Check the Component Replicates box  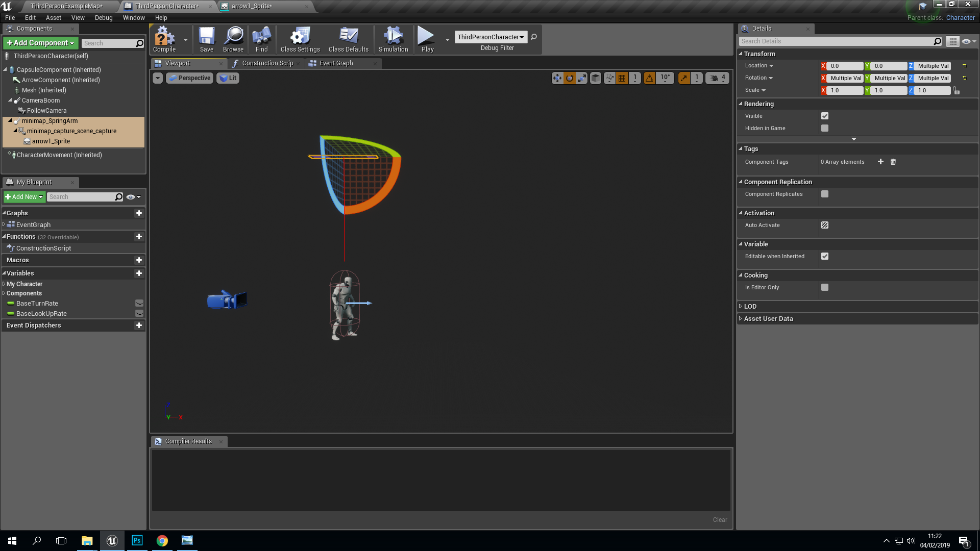pyautogui.click(x=825, y=194)
